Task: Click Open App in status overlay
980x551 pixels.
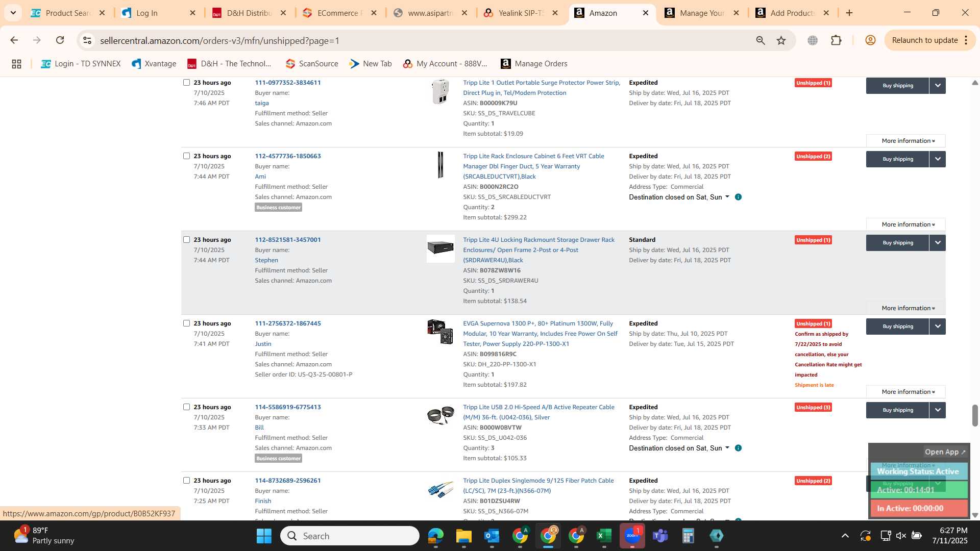Action: (945, 452)
